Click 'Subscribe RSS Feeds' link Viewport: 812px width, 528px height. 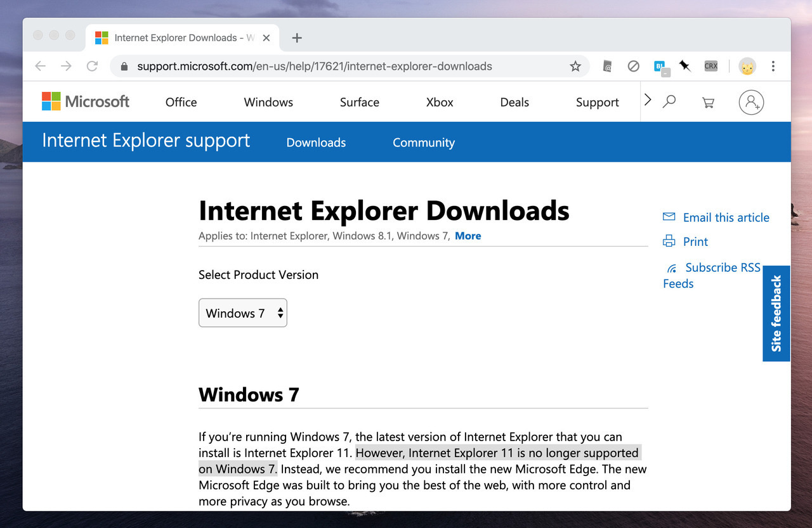click(722, 267)
